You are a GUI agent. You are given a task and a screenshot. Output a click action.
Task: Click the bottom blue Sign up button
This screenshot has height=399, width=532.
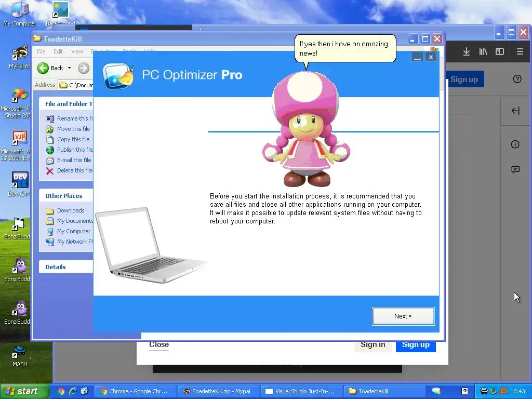coord(416,345)
